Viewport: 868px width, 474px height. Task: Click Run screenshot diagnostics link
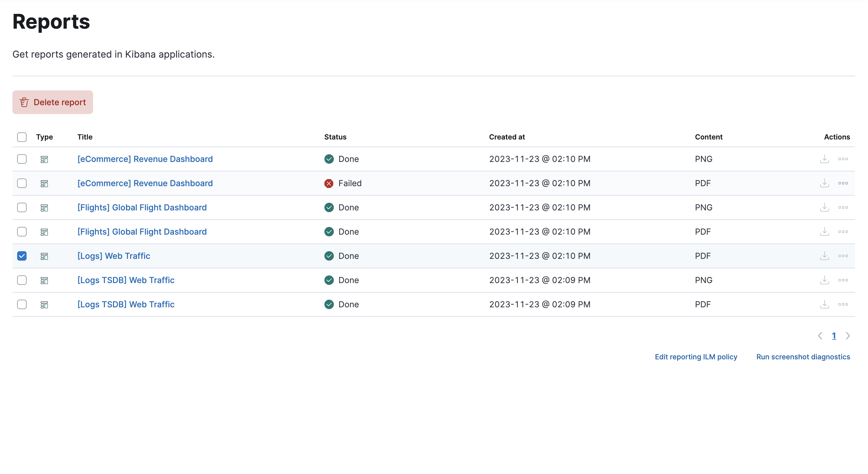pos(803,357)
